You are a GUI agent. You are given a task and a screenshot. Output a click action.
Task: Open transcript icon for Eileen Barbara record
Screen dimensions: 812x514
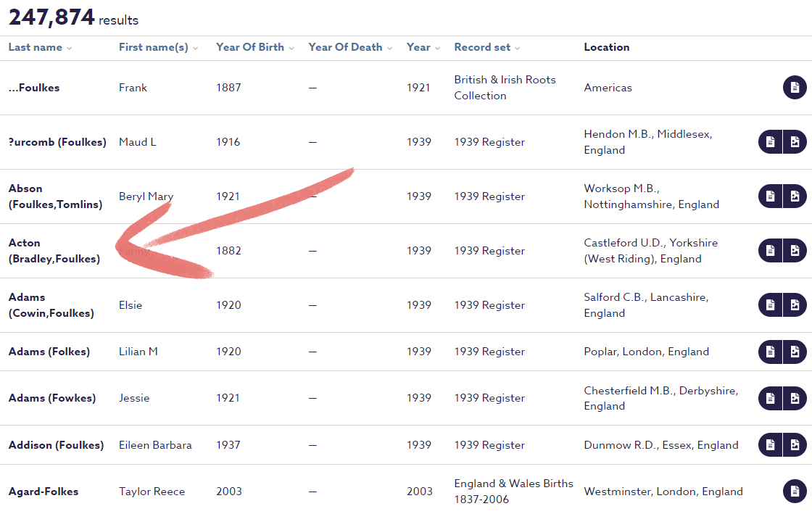point(770,444)
